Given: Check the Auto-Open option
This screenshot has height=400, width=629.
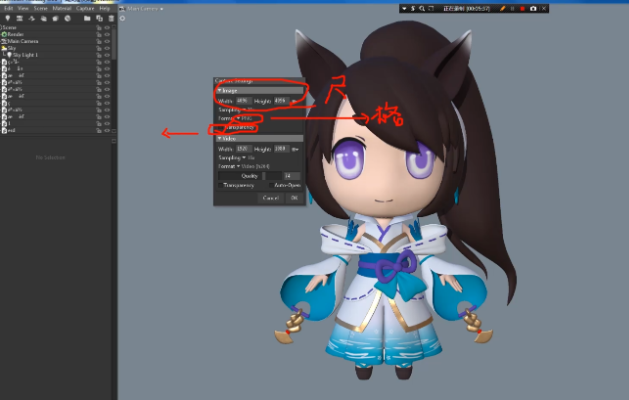Looking at the screenshot, I should [x=271, y=185].
